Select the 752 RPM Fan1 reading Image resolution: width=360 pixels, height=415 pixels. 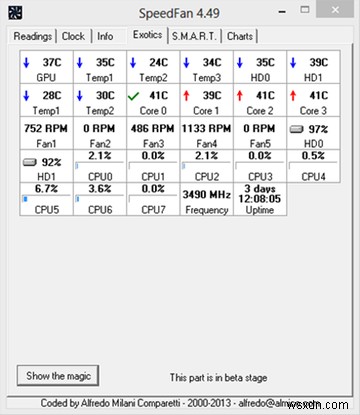(x=46, y=133)
